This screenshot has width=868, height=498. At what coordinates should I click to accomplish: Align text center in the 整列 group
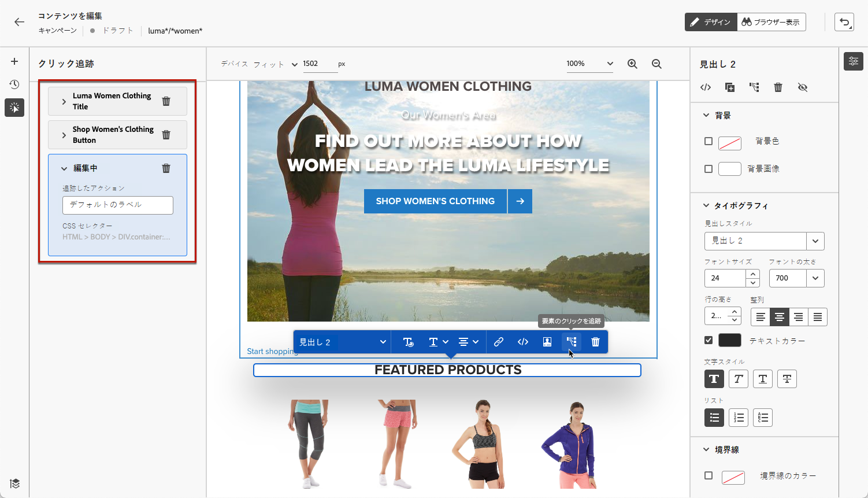[x=780, y=317]
